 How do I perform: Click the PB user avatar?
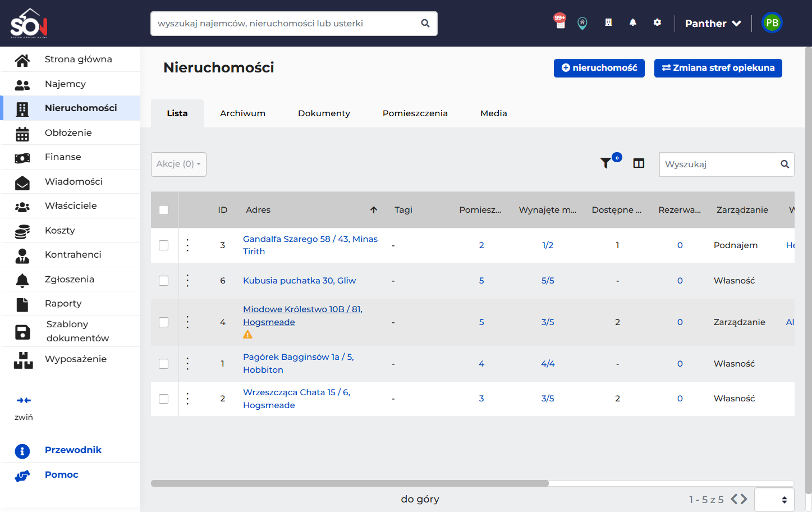pyautogui.click(x=772, y=23)
